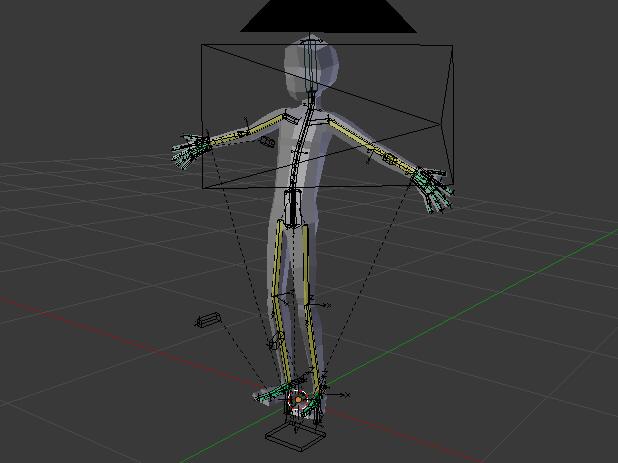Select the square root control below the feet
This screenshot has height=463, width=618.
[296, 436]
